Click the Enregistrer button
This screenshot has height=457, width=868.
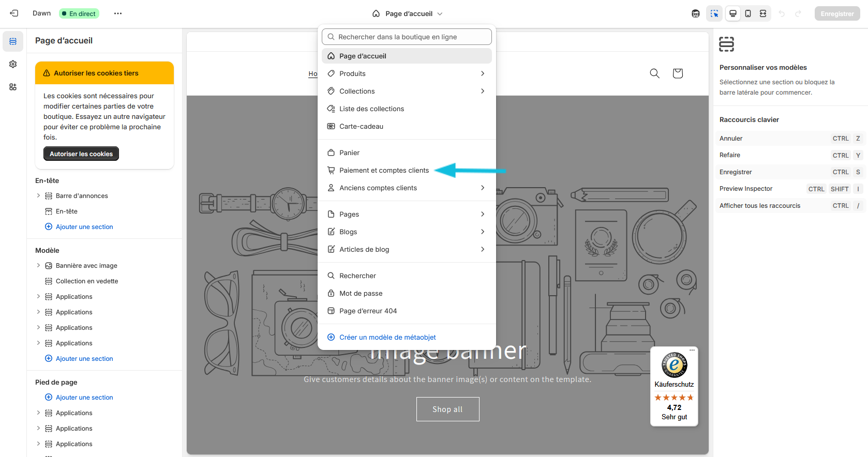[837, 13]
